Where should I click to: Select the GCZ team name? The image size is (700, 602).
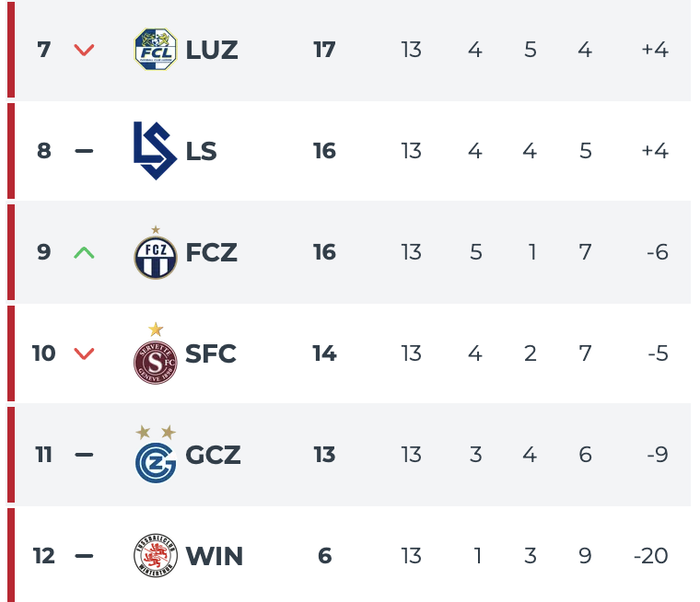pos(214,455)
